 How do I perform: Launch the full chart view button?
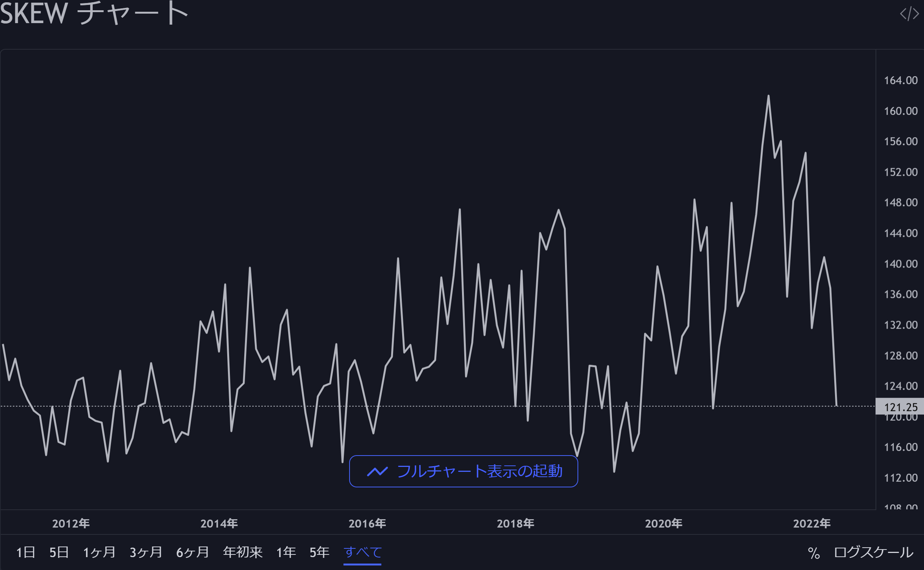click(464, 471)
